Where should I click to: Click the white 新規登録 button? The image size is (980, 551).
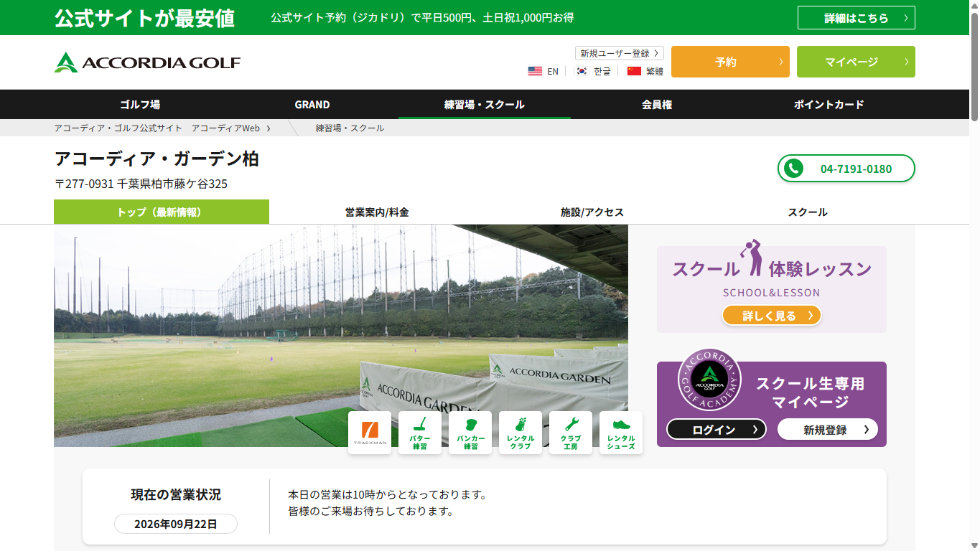pyautogui.click(x=828, y=429)
